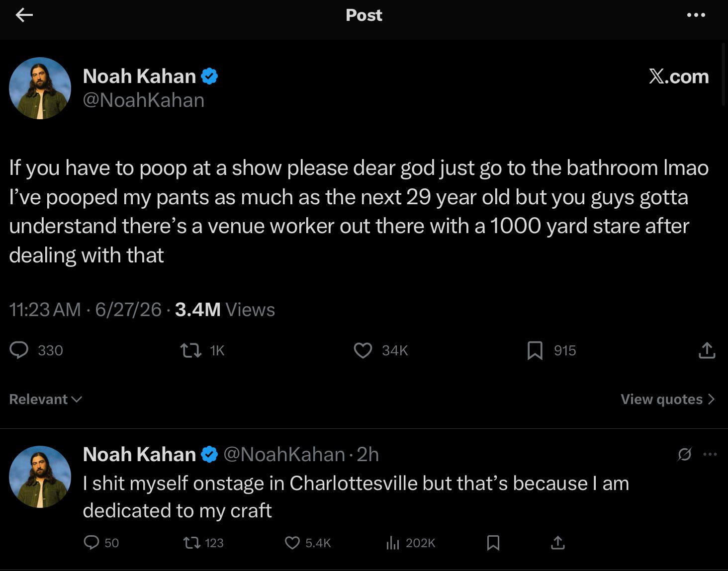
Task: Open the @NoahKahan handle on main post
Action: pyautogui.click(x=144, y=100)
